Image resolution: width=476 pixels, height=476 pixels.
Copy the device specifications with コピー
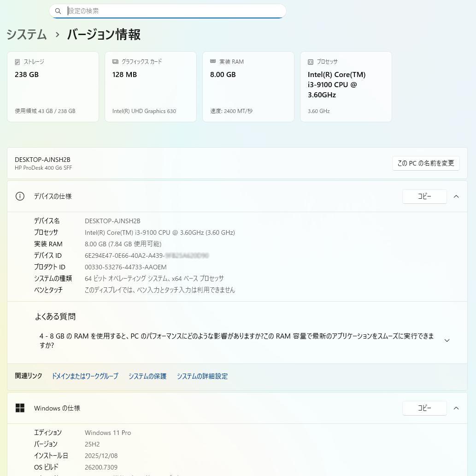(424, 196)
